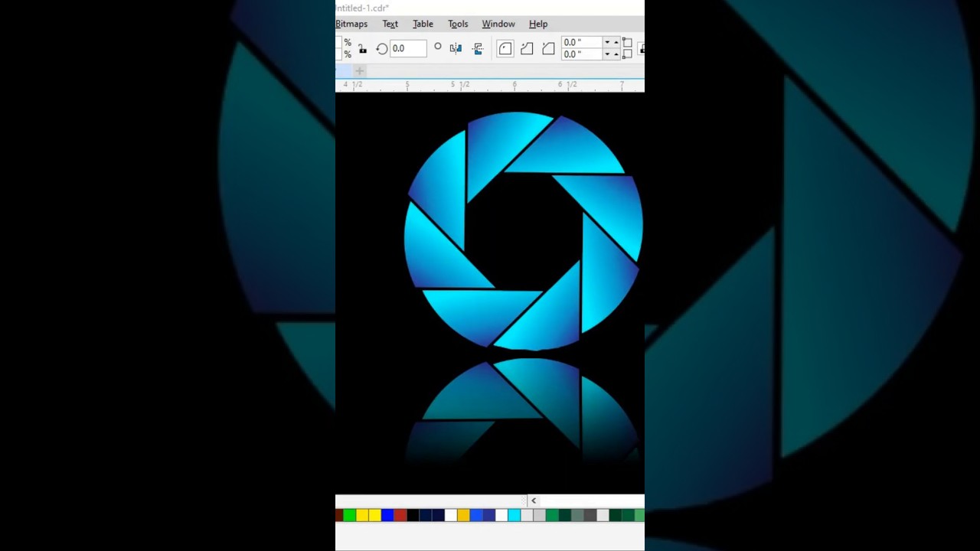Click the rotation angle circular arrow icon

click(x=382, y=49)
